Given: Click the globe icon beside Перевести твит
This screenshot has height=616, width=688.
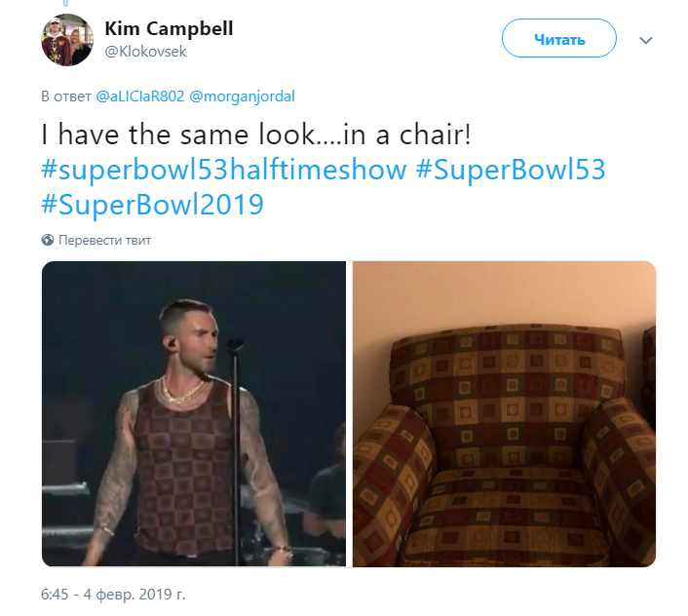Looking at the screenshot, I should coord(48,240).
